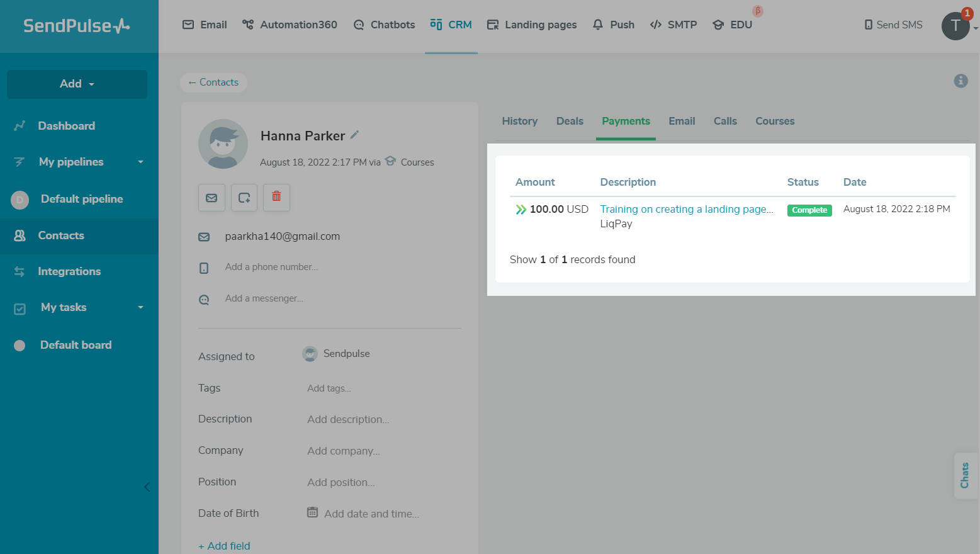Click the + Add field link

click(x=224, y=546)
